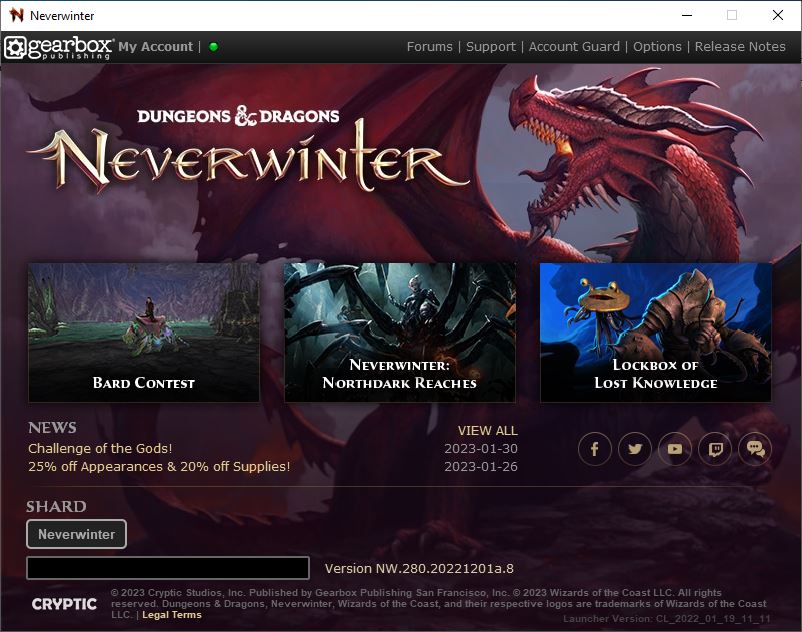
Task: Click the Gearbox Publishing logo
Action: coord(58,48)
